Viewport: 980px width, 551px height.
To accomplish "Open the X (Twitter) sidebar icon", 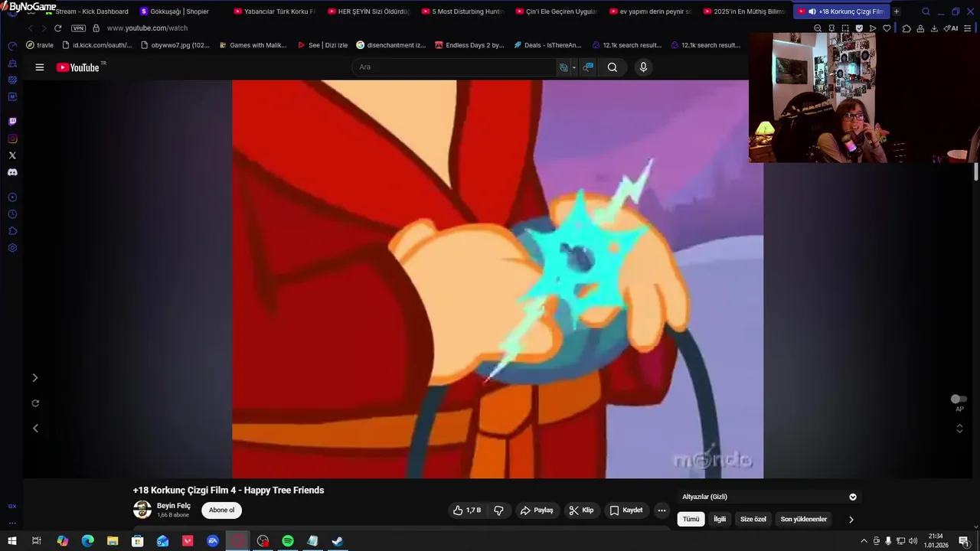I will tap(12, 155).
